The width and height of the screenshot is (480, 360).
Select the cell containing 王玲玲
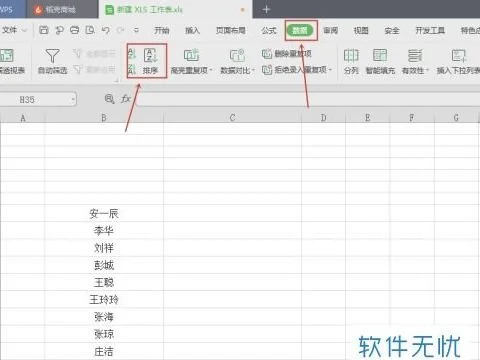click(x=104, y=300)
